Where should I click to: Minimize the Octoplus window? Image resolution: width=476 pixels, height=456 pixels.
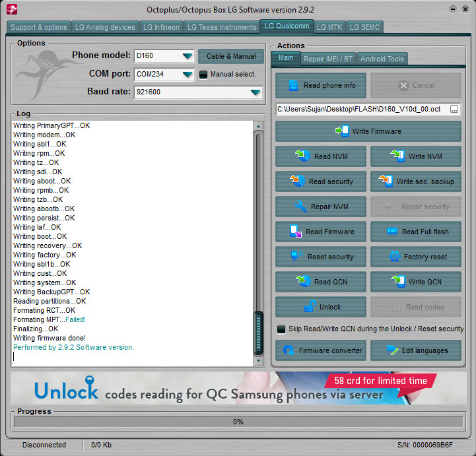pos(453,9)
